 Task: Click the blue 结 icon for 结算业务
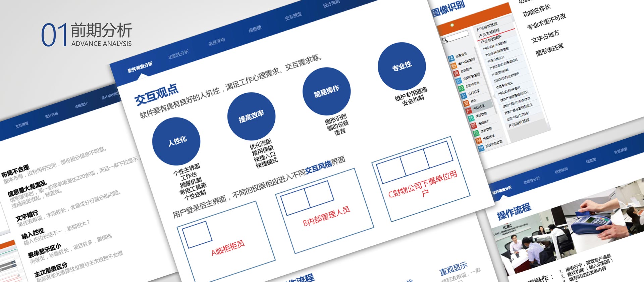click(451, 58)
